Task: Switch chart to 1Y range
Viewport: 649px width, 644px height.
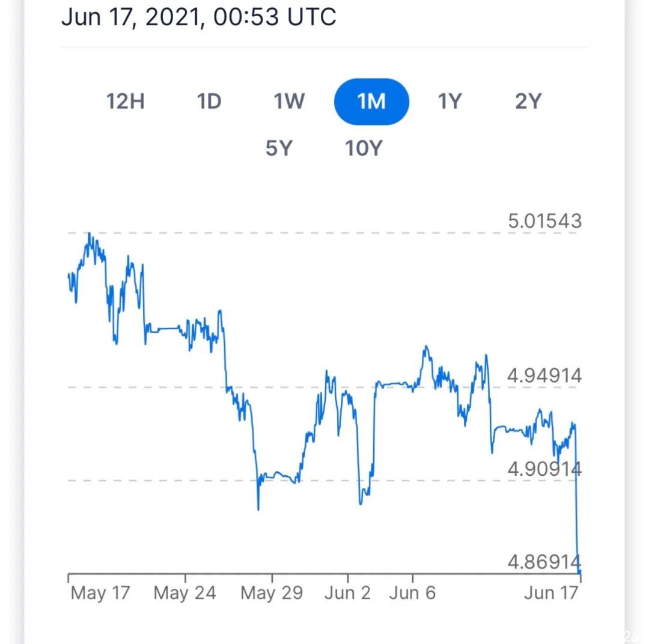Action: click(x=450, y=102)
